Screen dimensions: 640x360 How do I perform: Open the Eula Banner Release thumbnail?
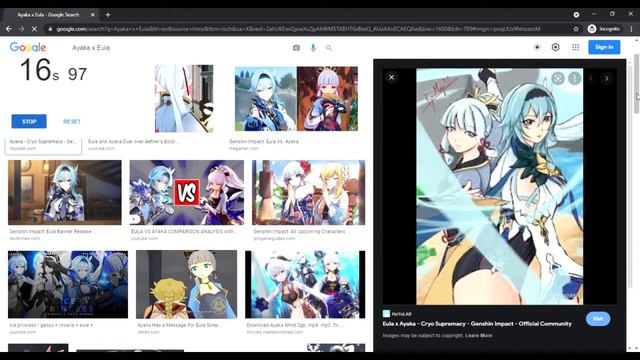click(x=64, y=192)
